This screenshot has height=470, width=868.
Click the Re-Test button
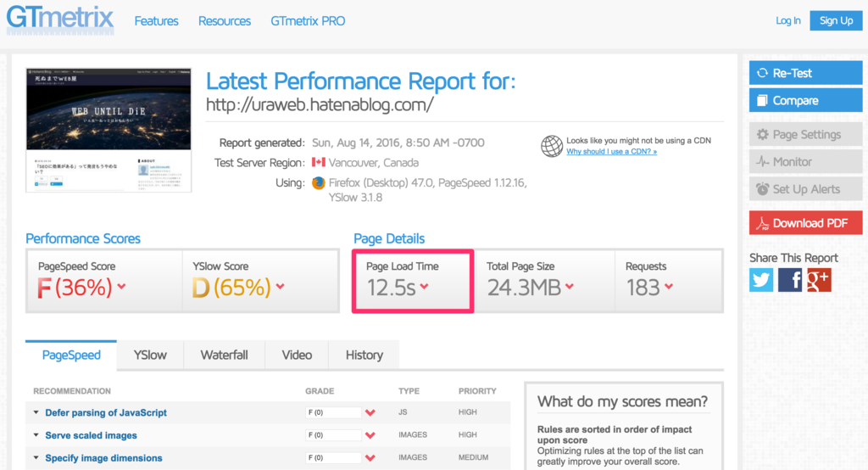805,73
